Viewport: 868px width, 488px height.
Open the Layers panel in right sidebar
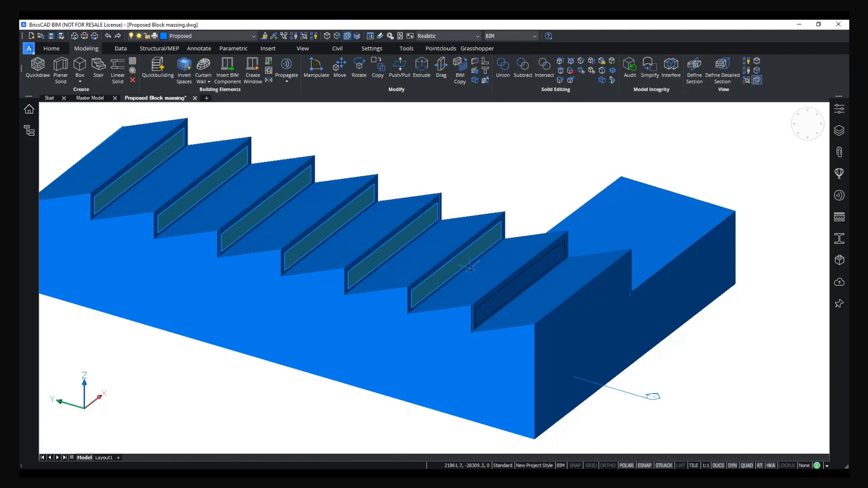[839, 131]
